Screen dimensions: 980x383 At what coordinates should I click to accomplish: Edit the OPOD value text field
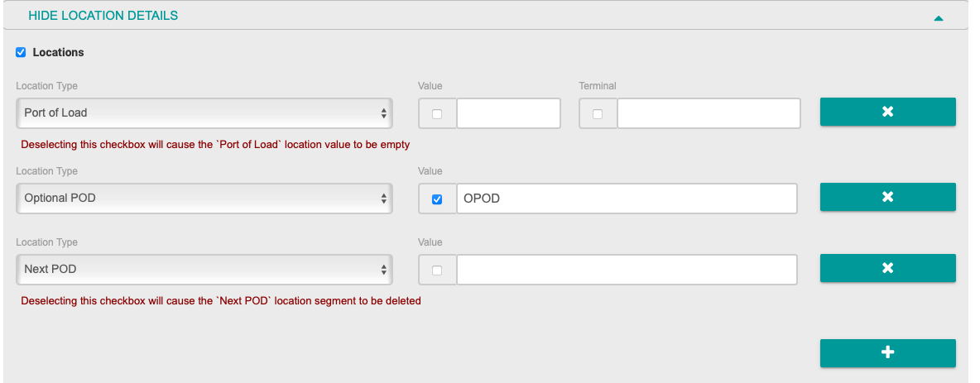click(626, 199)
